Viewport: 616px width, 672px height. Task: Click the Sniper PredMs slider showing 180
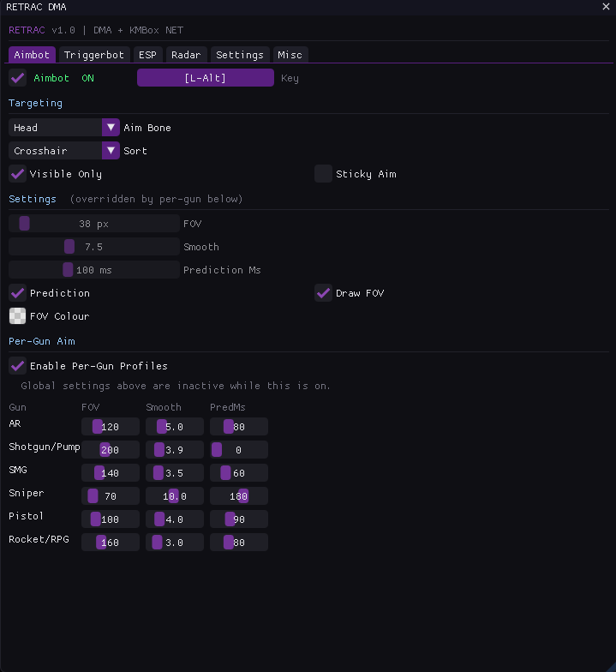click(x=239, y=496)
